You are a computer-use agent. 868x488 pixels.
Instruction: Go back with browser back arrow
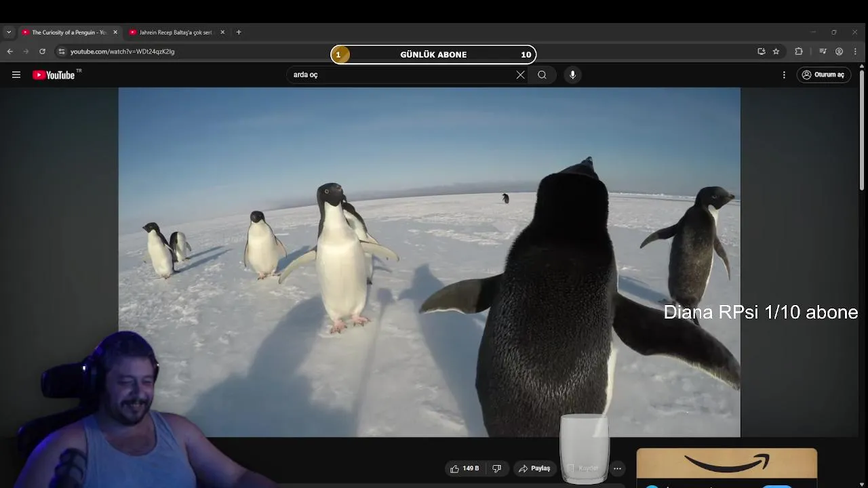click(9, 52)
